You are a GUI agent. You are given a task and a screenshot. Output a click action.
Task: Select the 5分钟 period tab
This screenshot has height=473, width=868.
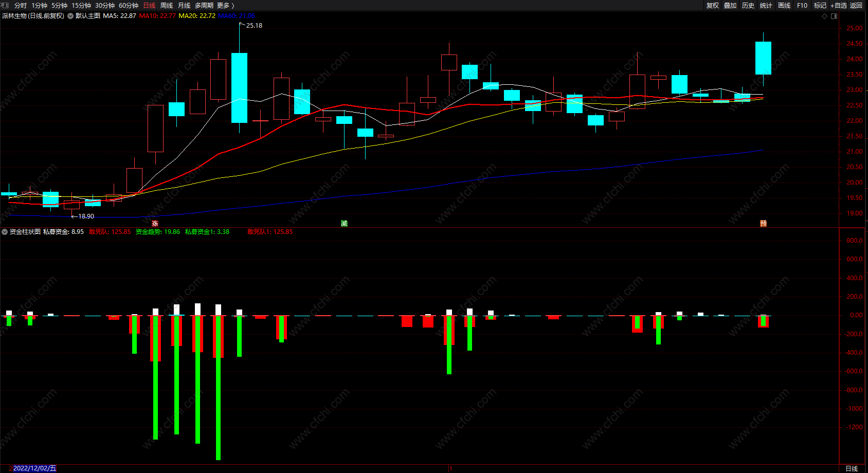(x=59, y=6)
